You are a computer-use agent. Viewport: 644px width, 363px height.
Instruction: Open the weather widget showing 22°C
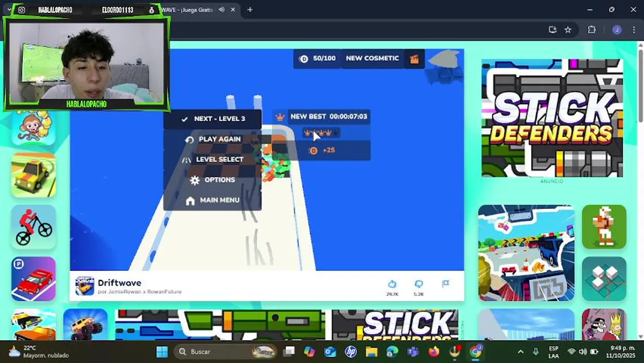click(38, 351)
